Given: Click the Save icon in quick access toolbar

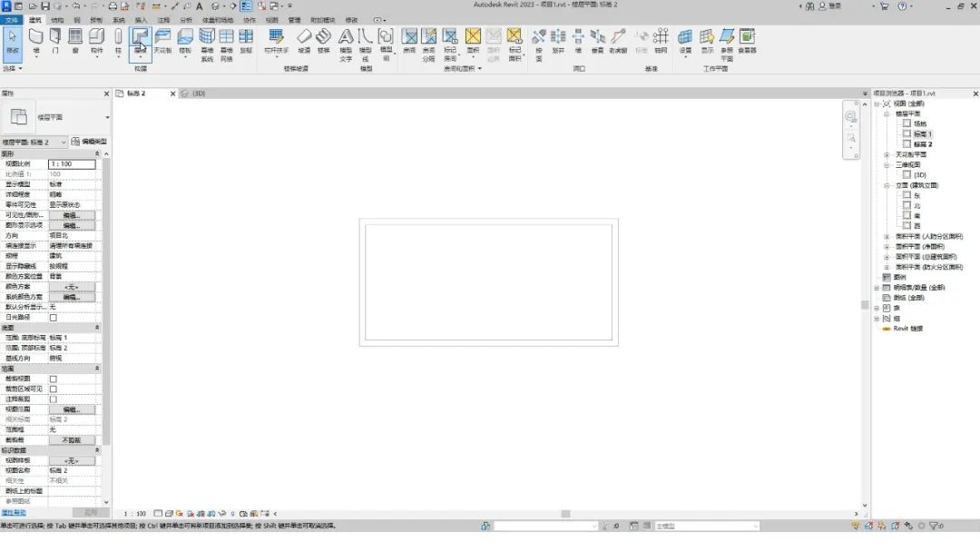Looking at the screenshot, I should tap(45, 5).
